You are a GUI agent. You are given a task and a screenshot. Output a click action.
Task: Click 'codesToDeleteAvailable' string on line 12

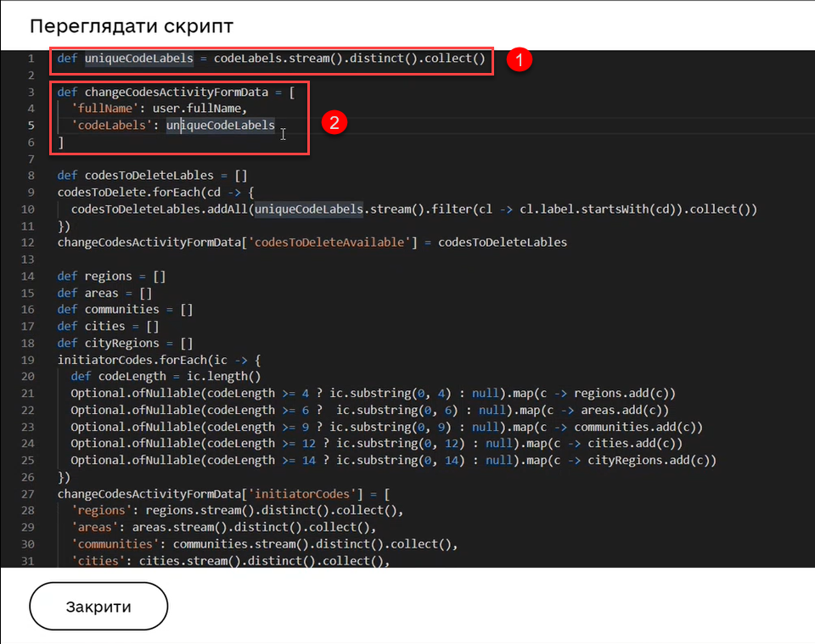coord(329,243)
